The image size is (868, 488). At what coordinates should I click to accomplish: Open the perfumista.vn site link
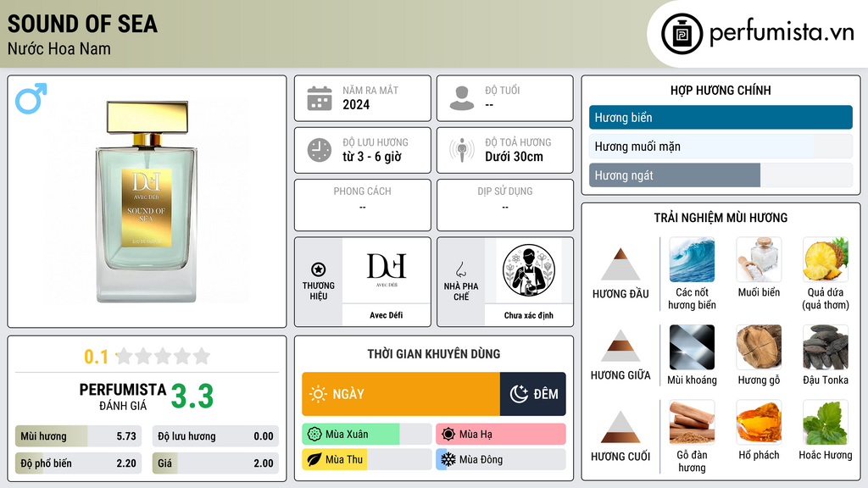782,33
